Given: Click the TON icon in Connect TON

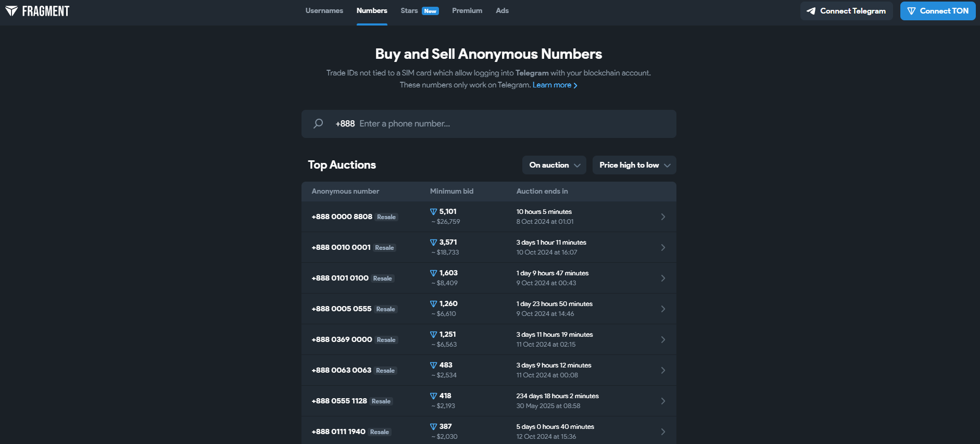Looking at the screenshot, I should click(911, 11).
